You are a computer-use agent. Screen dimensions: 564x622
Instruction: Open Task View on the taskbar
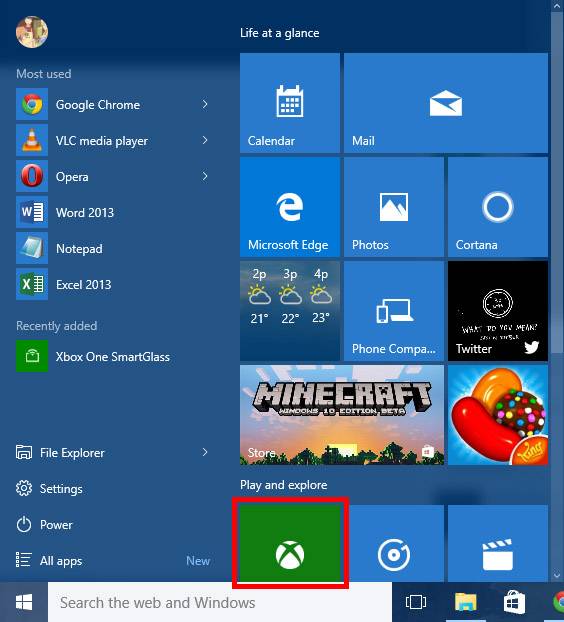pyautogui.click(x=416, y=602)
